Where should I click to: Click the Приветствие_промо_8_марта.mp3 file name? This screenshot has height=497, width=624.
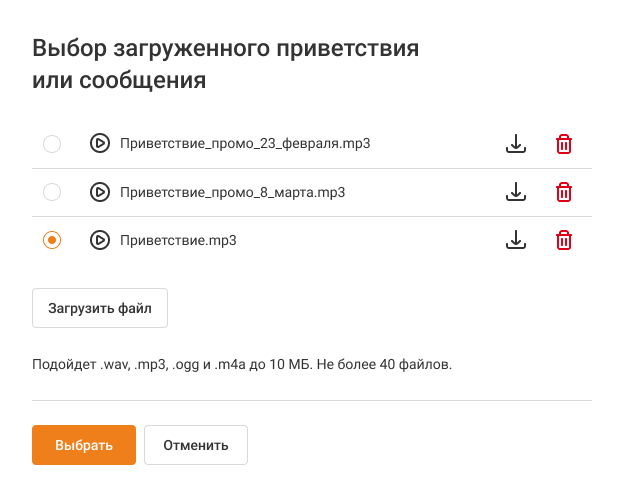click(232, 192)
